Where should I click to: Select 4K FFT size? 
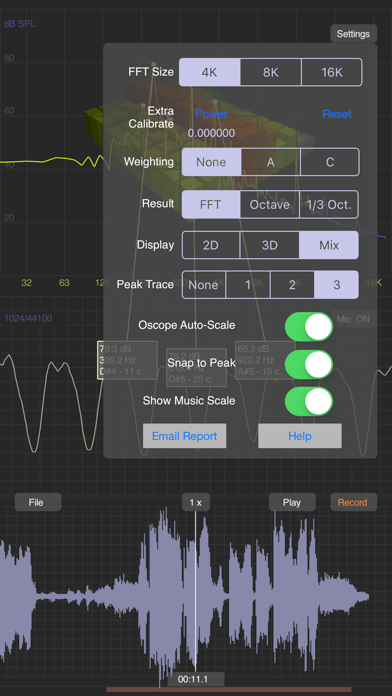(x=210, y=72)
